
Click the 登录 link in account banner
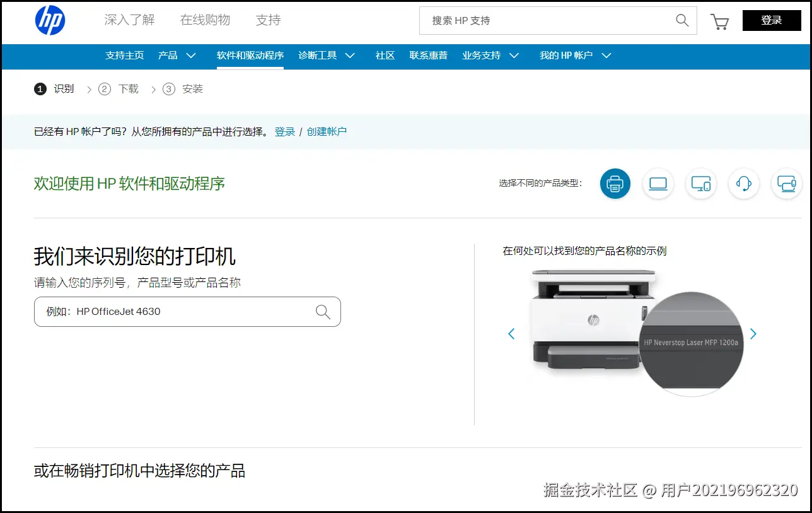coord(285,131)
